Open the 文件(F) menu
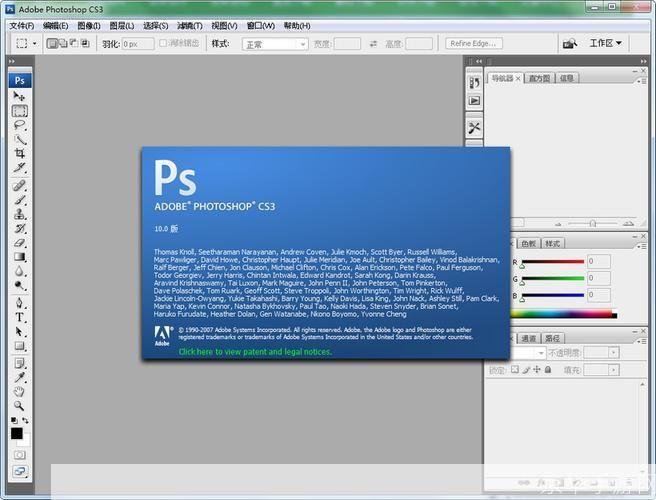Image resolution: width=656 pixels, height=500 pixels. point(22,26)
